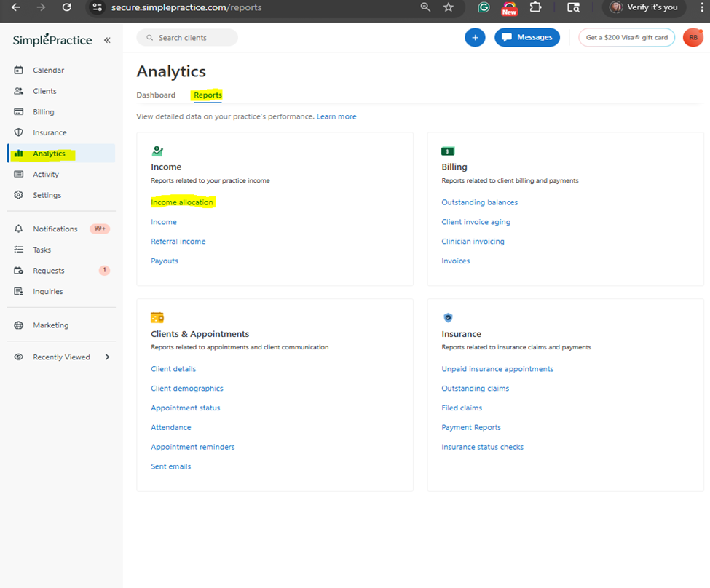Screen dimensions: 710x588
Task: Open Messages
Action: click(527, 38)
